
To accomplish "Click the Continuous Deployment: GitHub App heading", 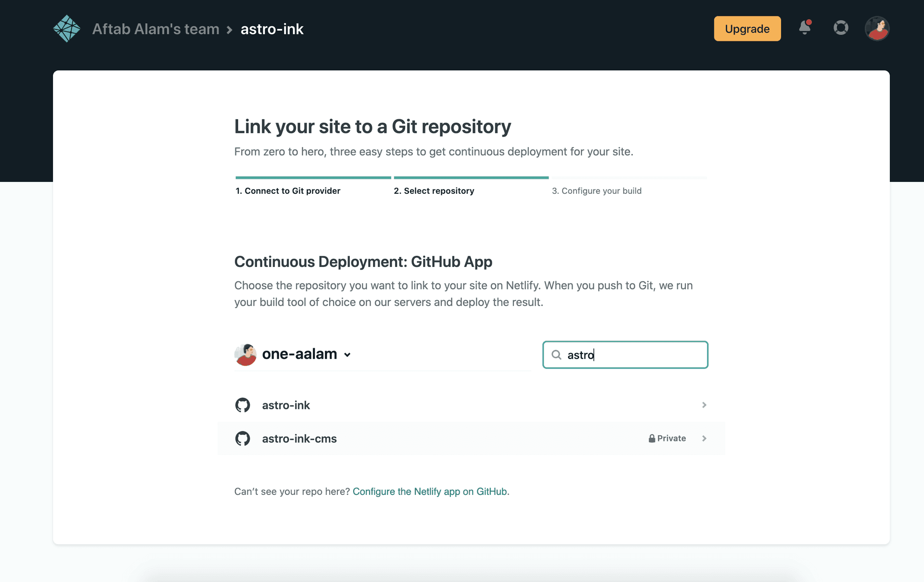I will (363, 262).
